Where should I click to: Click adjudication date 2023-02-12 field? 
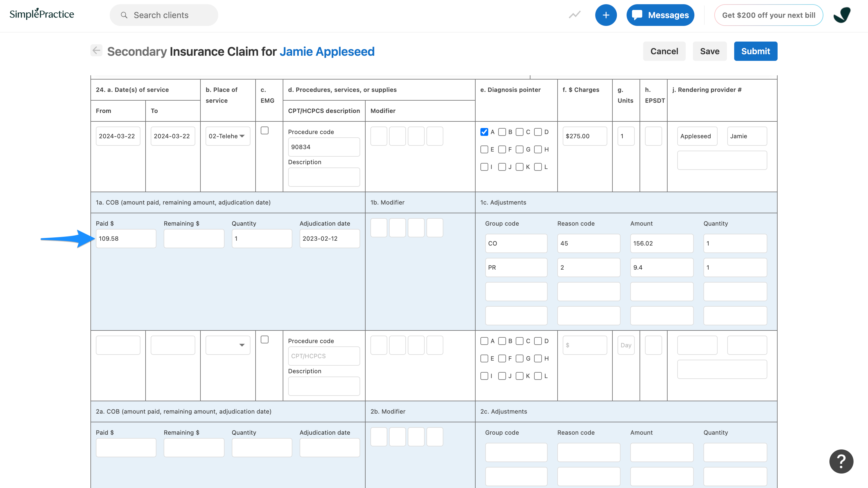pos(329,239)
